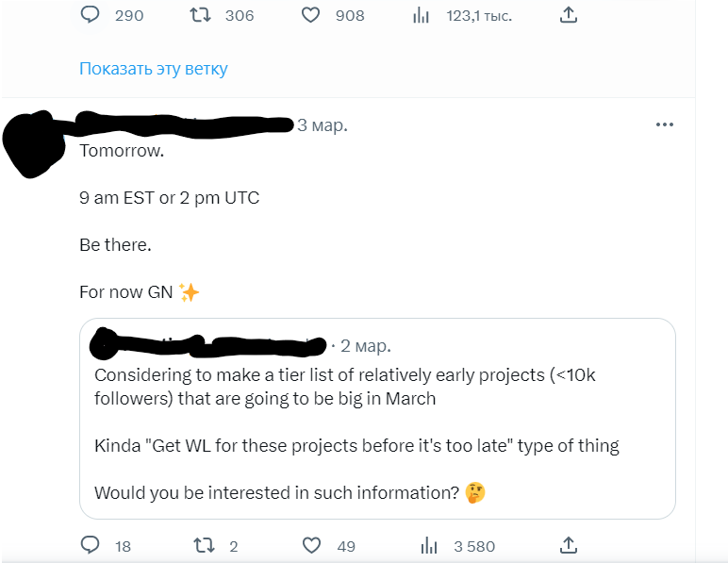The height and width of the screenshot is (563, 728).
Task: Open view analytics showing 123,1 тыс.
Action: pyautogui.click(x=422, y=15)
